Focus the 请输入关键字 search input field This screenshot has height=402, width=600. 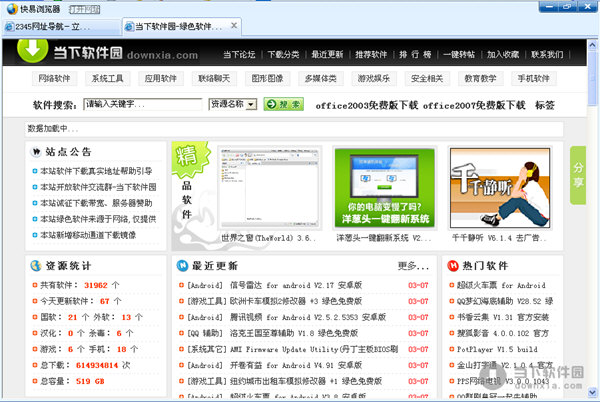click(x=143, y=104)
